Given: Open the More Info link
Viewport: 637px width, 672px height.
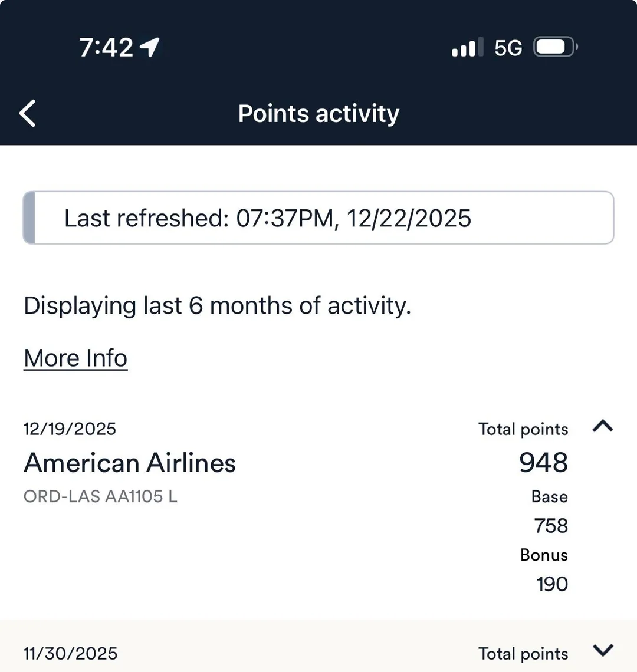Looking at the screenshot, I should click(x=75, y=358).
